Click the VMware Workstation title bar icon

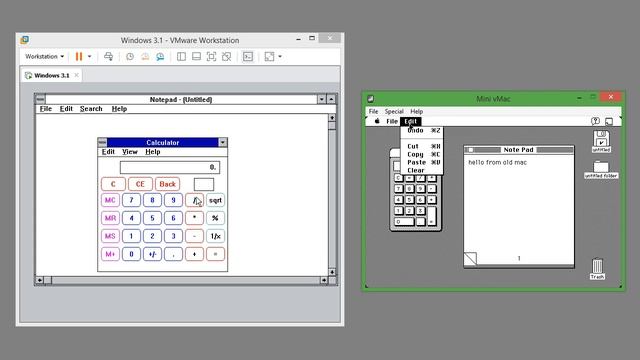tap(24, 40)
